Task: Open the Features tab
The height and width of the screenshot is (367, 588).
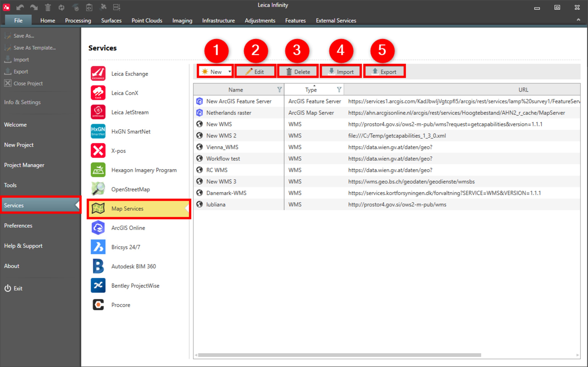Action: coord(295,20)
